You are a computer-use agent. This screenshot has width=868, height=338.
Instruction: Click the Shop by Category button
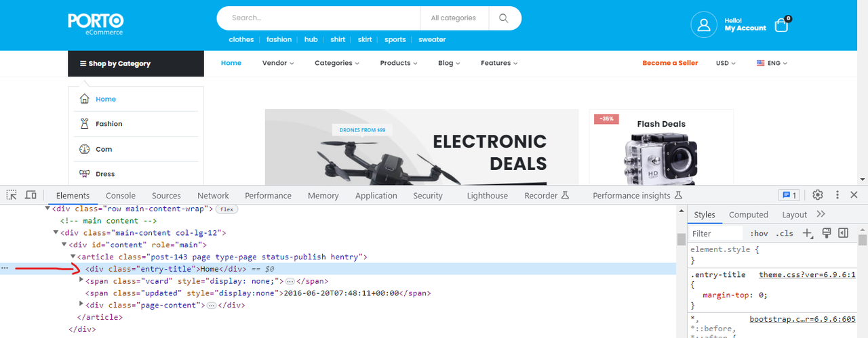[x=136, y=63]
